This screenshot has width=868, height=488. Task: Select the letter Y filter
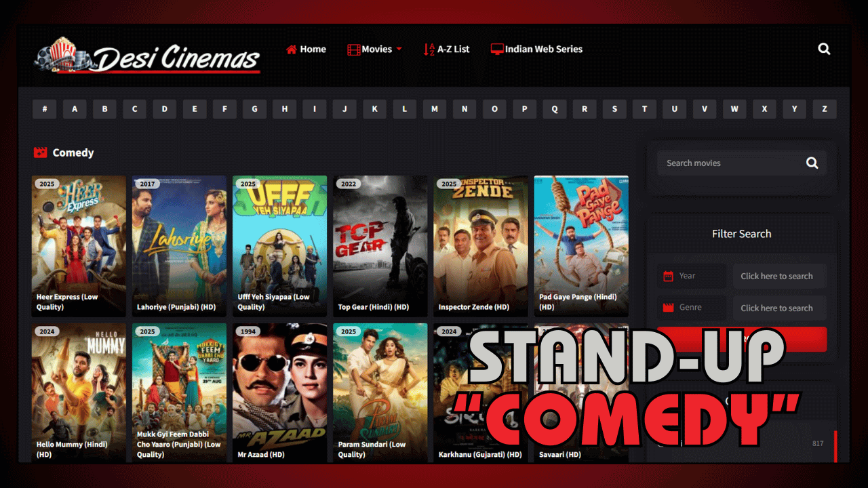pyautogui.click(x=794, y=109)
